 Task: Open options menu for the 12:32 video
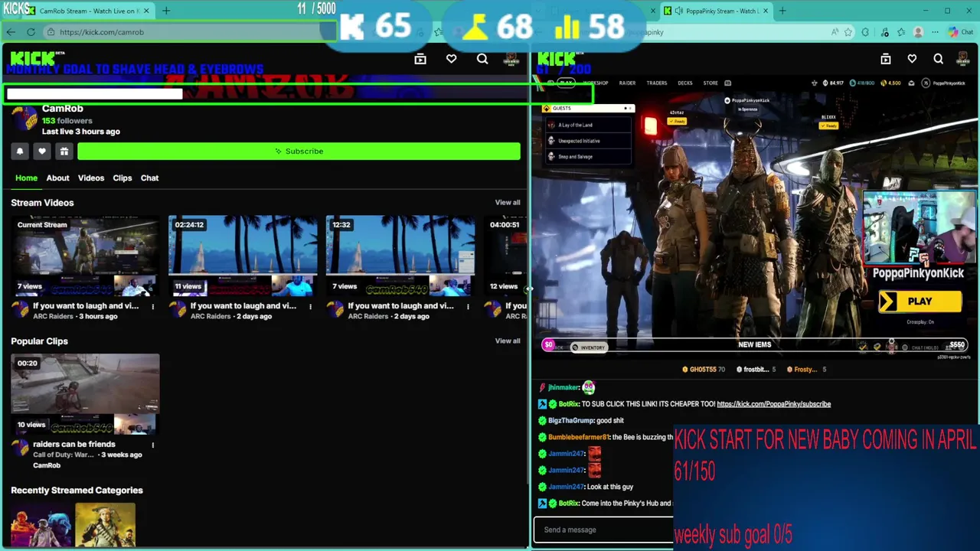point(468,307)
